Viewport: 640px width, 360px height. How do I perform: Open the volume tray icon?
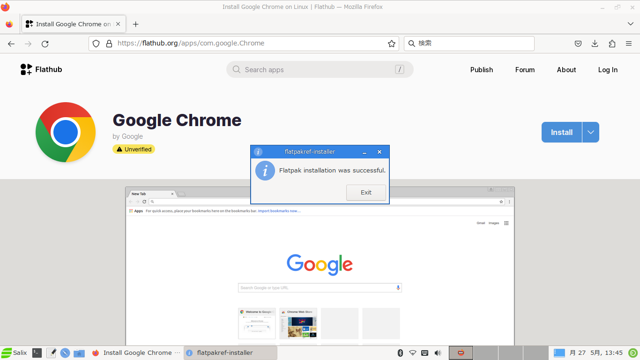(x=438, y=353)
